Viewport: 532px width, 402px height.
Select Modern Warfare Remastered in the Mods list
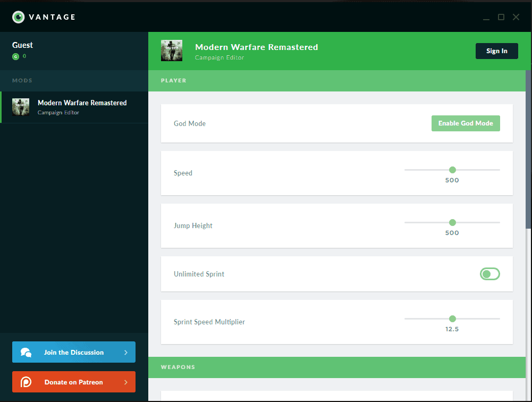[x=74, y=107]
